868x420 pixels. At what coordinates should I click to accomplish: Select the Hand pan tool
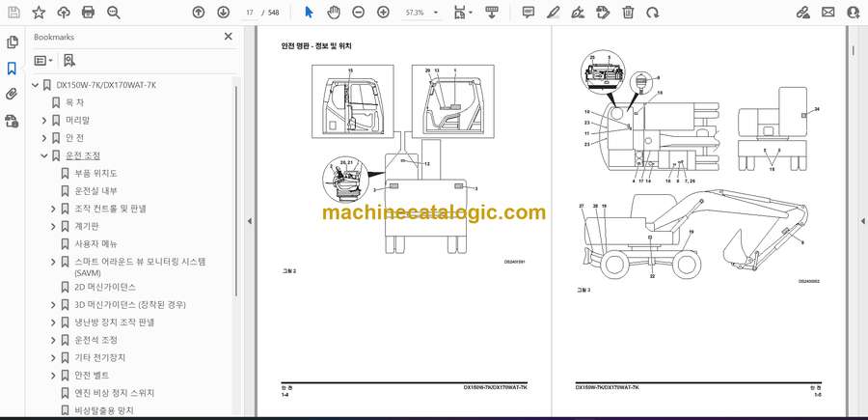tap(333, 13)
